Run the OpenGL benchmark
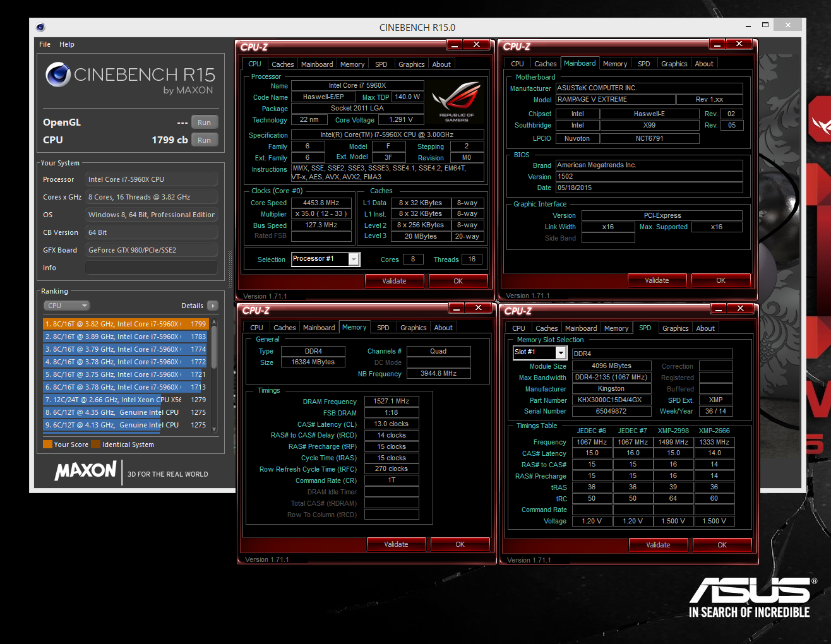 [x=205, y=122]
